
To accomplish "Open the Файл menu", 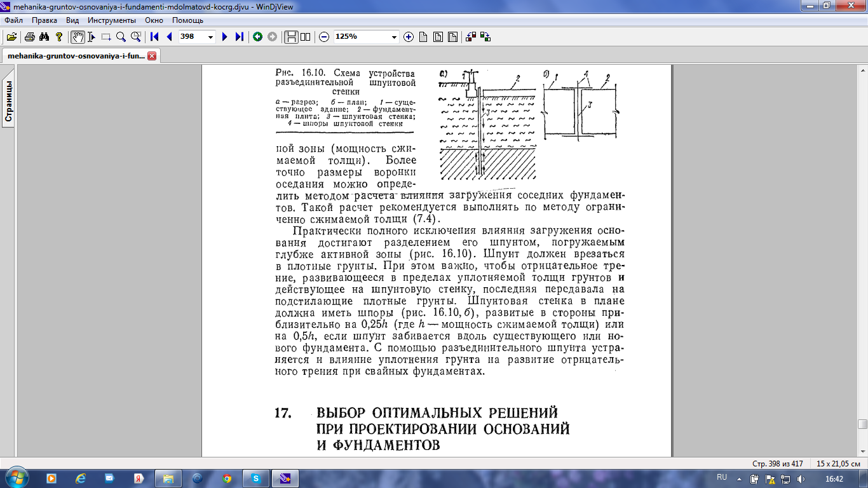I will pos(13,20).
